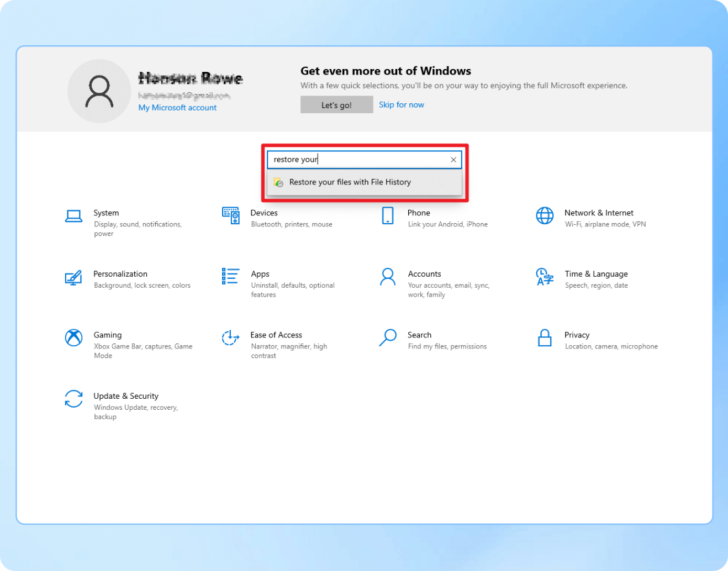Click the File History result icon
This screenshot has height=571, width=728.
click(279, 182)
